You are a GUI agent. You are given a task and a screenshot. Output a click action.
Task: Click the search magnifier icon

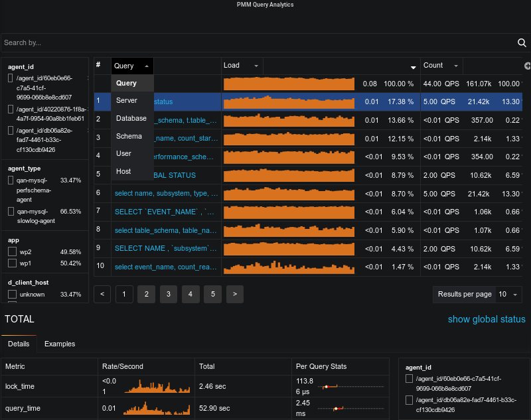[x=522, y=43]
